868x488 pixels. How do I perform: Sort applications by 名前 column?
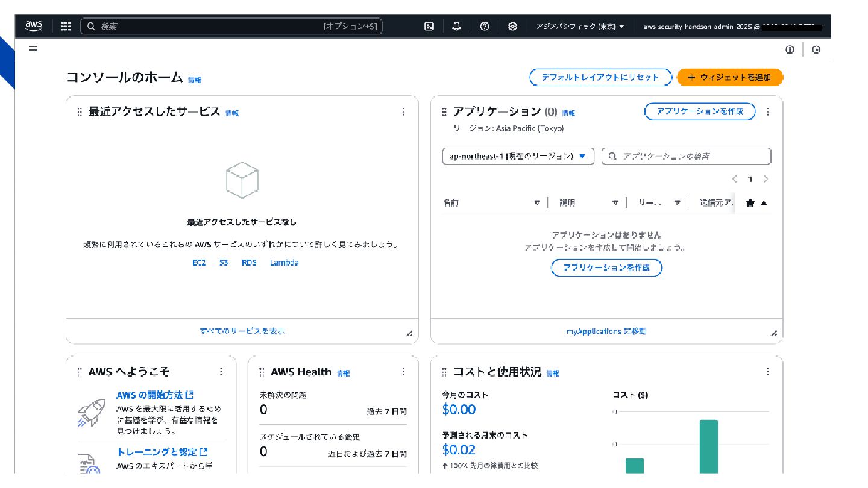tap(491, 203)
